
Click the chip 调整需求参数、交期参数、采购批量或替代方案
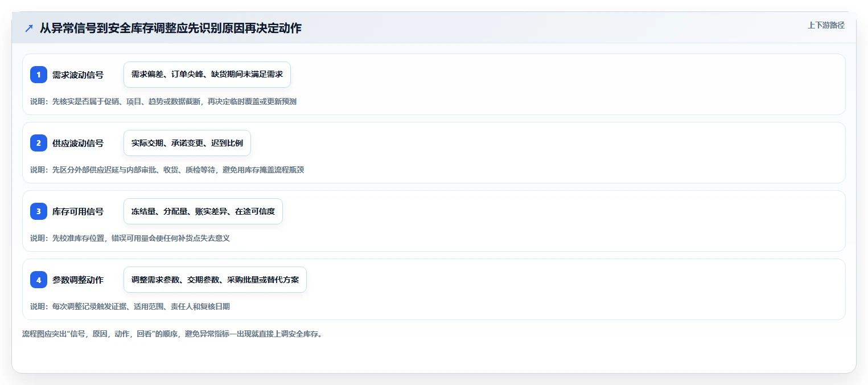point(215,280)
